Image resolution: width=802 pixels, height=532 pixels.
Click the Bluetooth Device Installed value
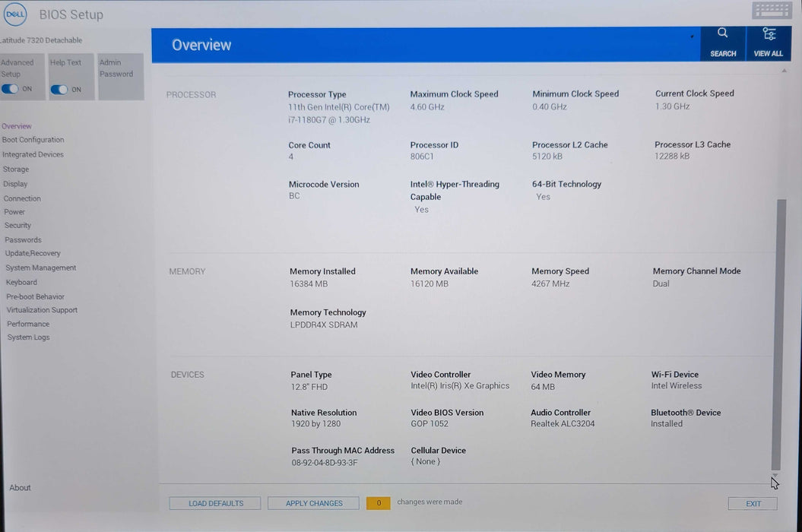pos(667,423)
